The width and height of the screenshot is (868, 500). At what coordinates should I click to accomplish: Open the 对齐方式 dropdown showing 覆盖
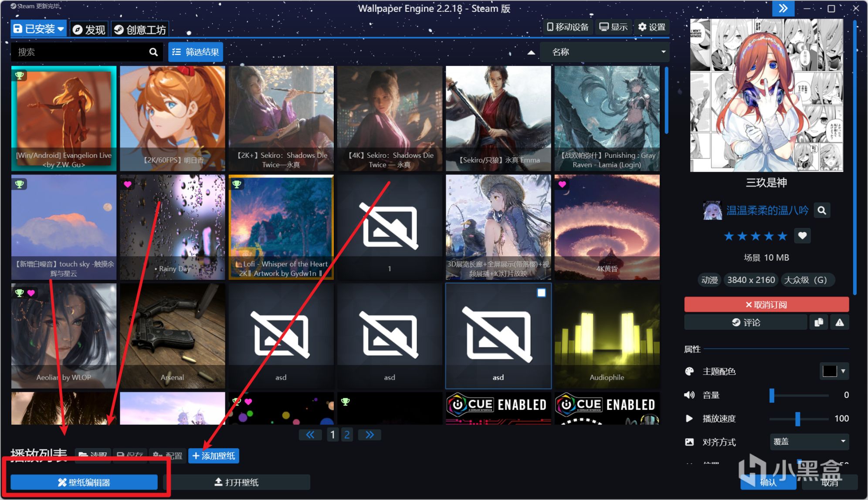(810, 442)
